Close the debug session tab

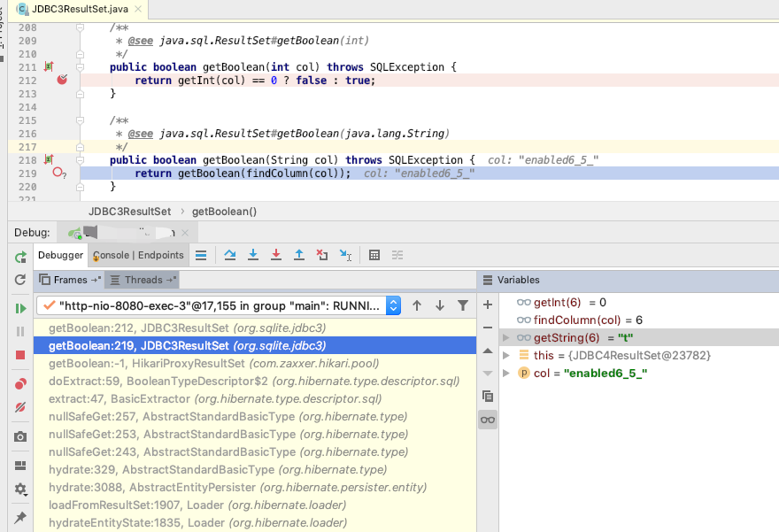click(185, 233)
